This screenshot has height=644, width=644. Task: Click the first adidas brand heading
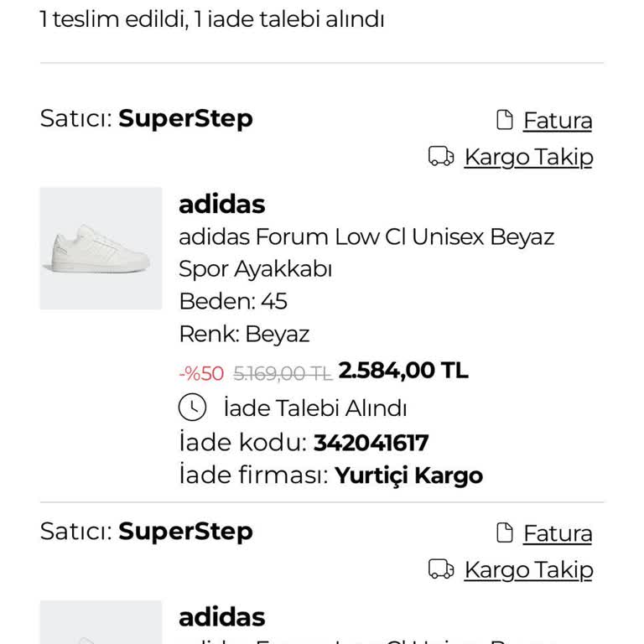pyautogui.click(x=222, y=204)
